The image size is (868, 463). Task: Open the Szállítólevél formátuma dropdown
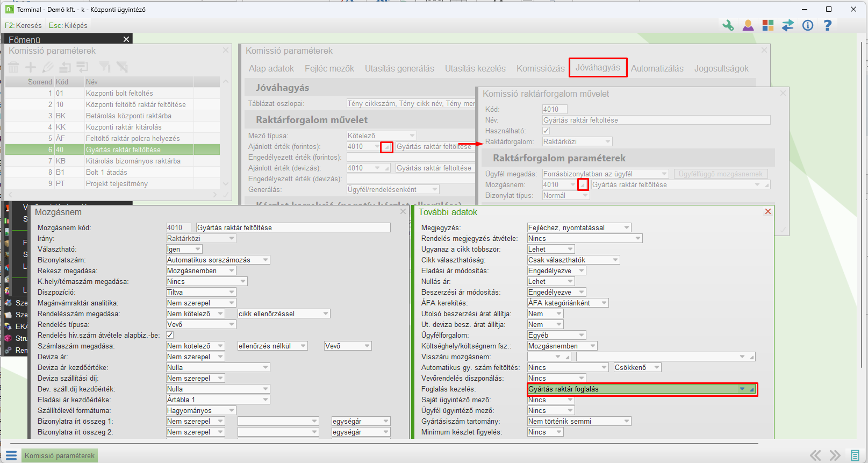(x=201, y=410)
